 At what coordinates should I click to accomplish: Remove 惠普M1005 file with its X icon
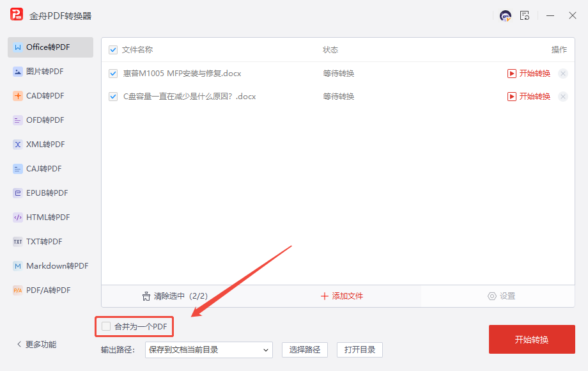[x=563, y=74]
